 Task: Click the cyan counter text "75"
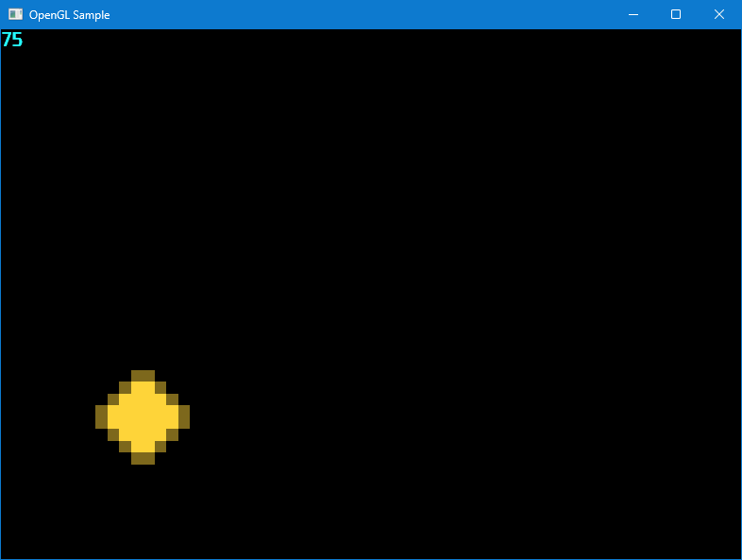click(x=12, y=40)
